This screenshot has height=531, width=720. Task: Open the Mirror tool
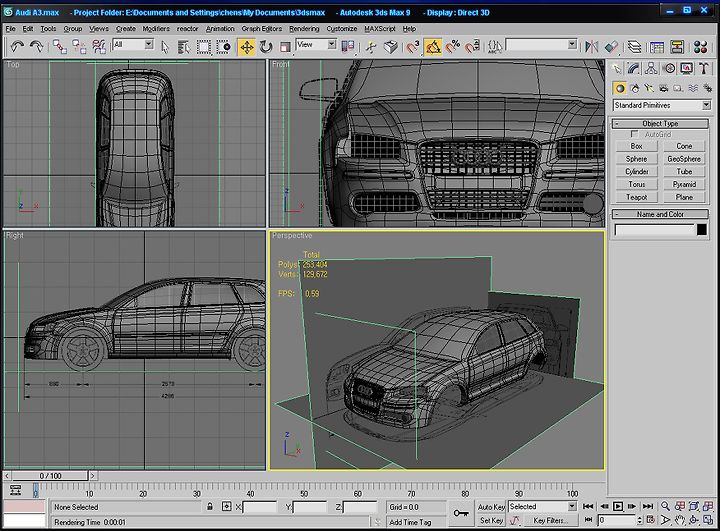(x=591, y=46)
